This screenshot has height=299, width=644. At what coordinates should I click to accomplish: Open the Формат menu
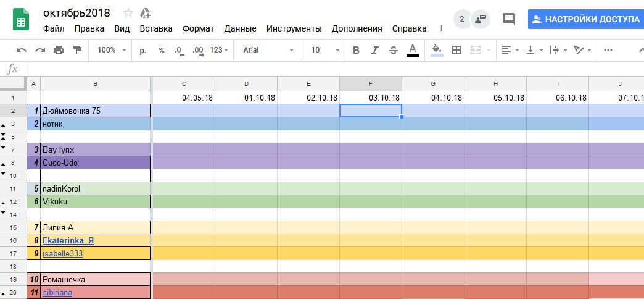coord(199,29)
